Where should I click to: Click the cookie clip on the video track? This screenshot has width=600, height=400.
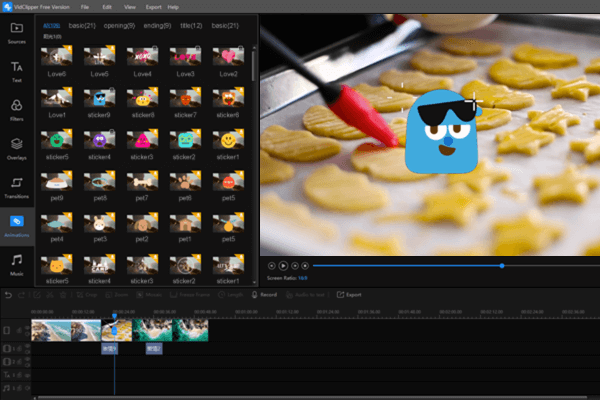(117, 330)
